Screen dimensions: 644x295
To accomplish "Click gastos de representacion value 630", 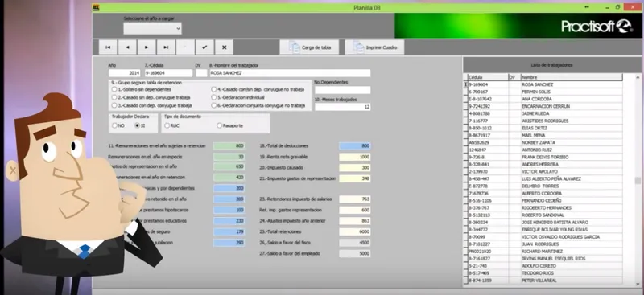I will coord(229,166).
